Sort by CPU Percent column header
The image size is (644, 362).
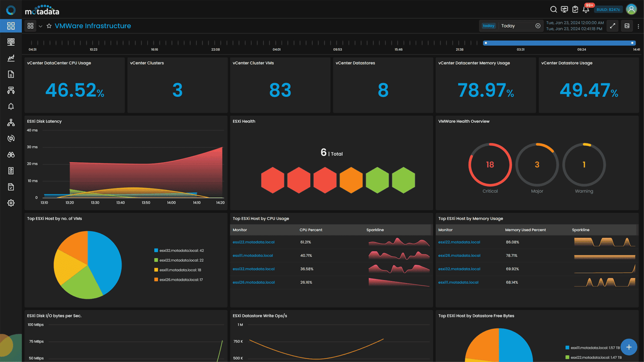click(x=311, y=230)
